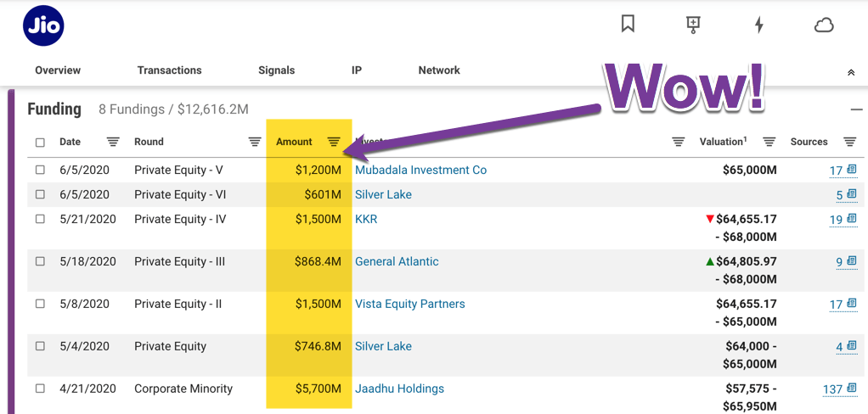
Task: Open the Amount column filter menu
Action: (x=333, y=142)
